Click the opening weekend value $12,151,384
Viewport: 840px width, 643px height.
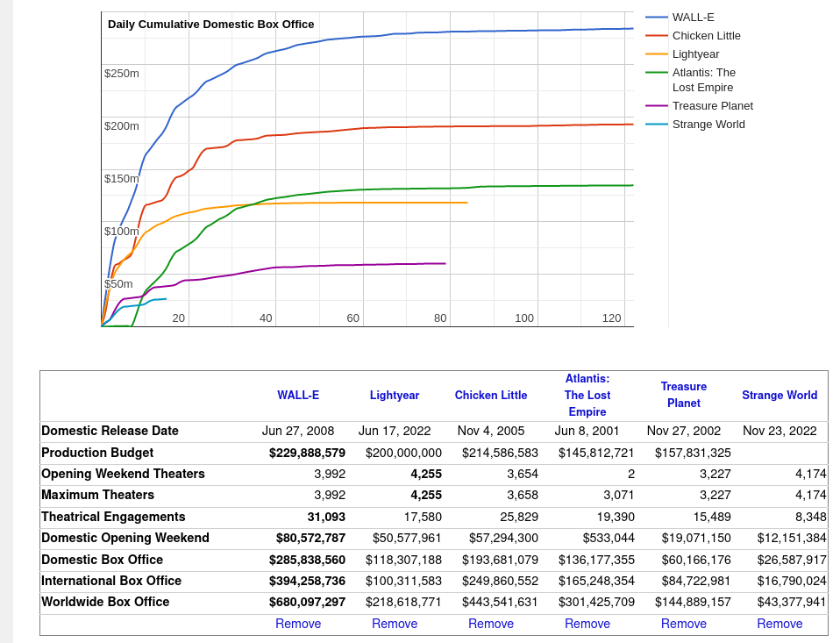click(792, 538)
